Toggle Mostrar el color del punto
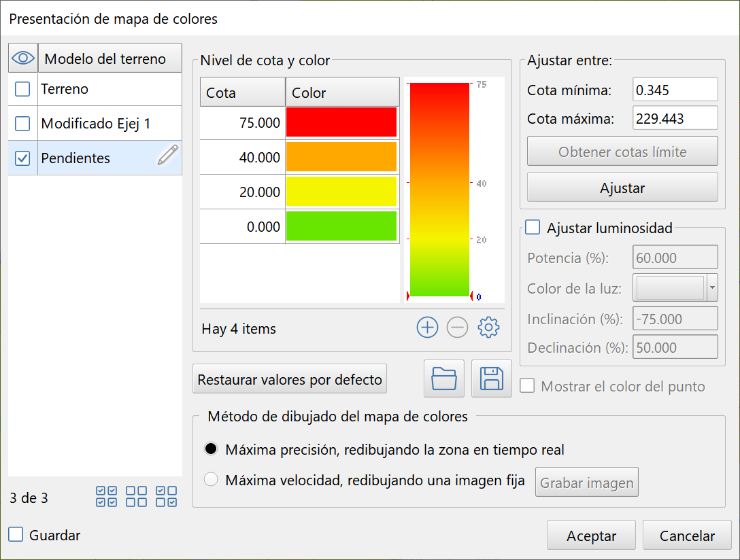Screen dimensions: 740x560 pos(526,386)
